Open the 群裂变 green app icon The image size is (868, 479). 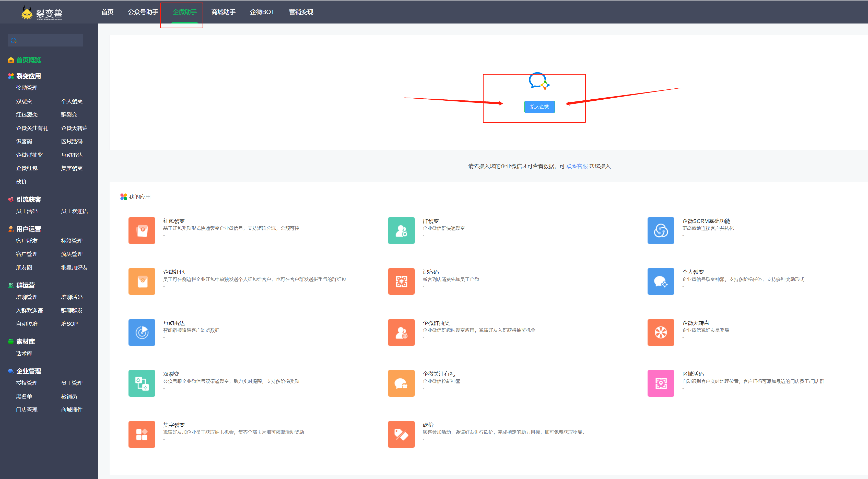pyautogui.click(x=401, y=231)
